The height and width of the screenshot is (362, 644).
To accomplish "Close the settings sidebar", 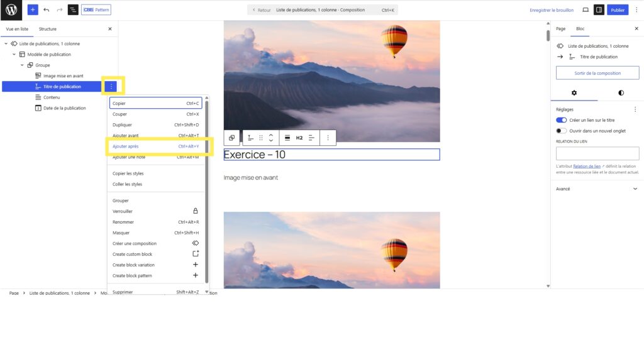I will pos(636,29).
